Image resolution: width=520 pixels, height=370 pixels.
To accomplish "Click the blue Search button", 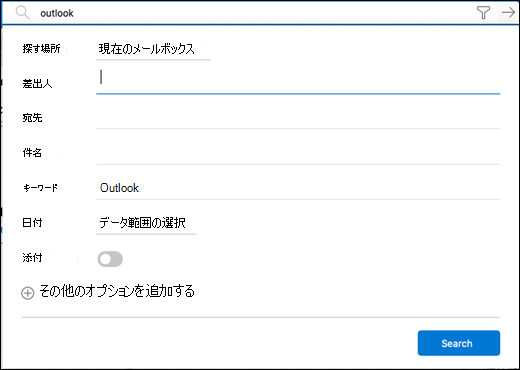I will pyautogui.click(x=459, y=343).
